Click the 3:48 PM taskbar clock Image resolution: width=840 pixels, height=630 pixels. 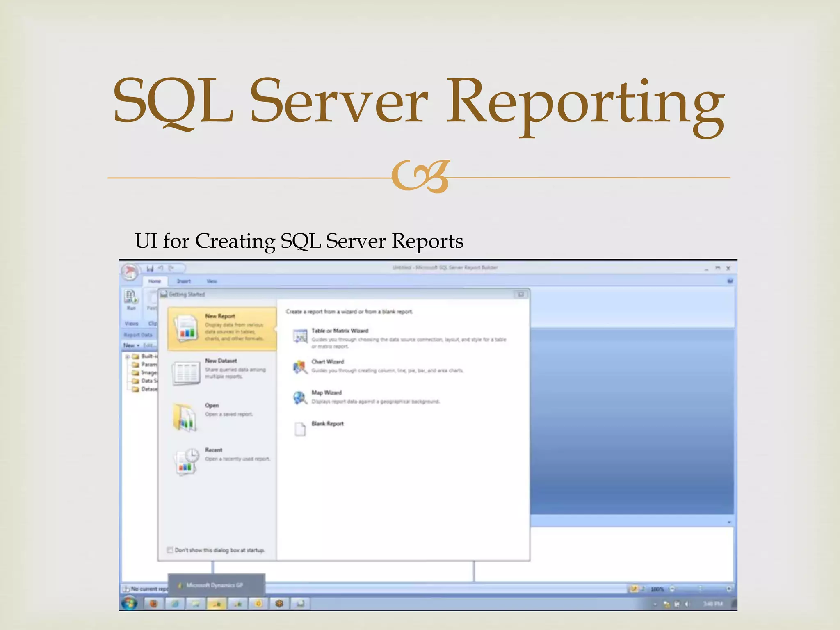pos(713,604)
